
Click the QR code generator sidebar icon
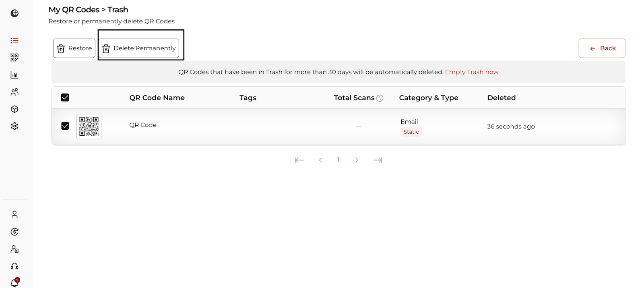pos(14,58)
